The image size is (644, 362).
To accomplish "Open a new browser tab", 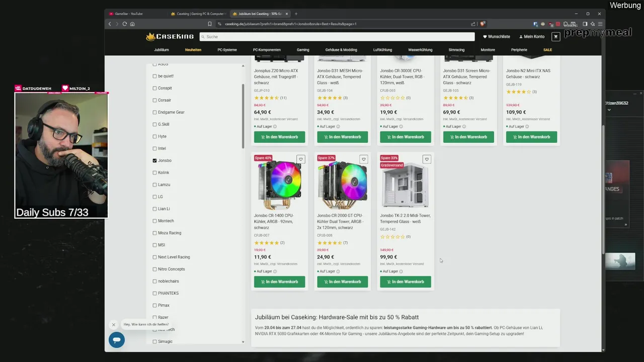I will pos(296,14).
